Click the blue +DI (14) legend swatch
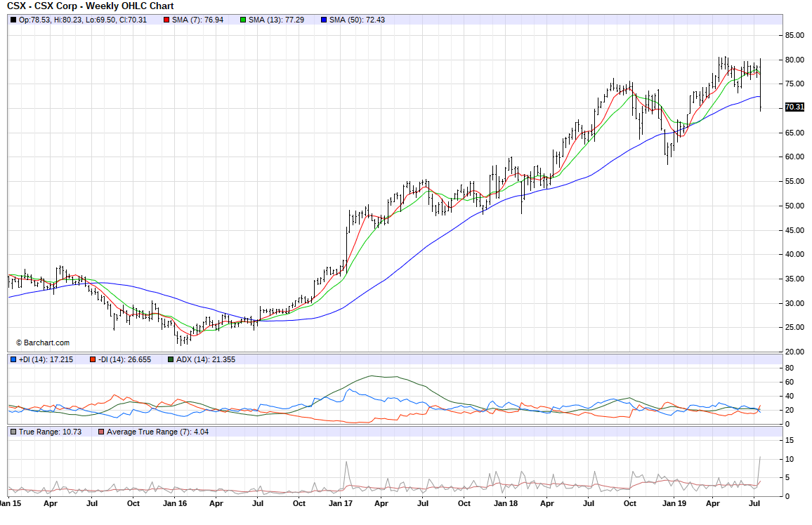 pos(13,359)
